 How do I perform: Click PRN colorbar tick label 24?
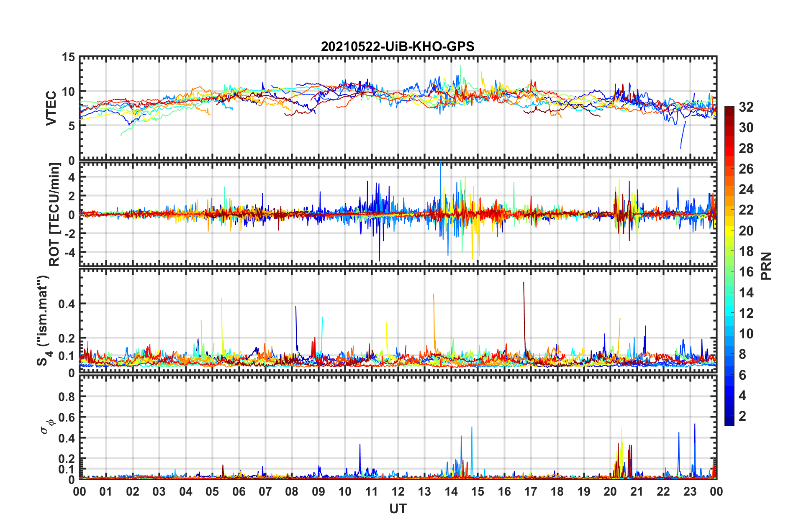click(746, 189)
